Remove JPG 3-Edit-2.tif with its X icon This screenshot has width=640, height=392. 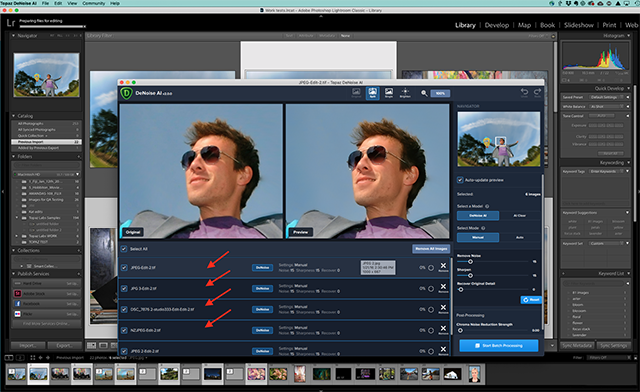443,287
